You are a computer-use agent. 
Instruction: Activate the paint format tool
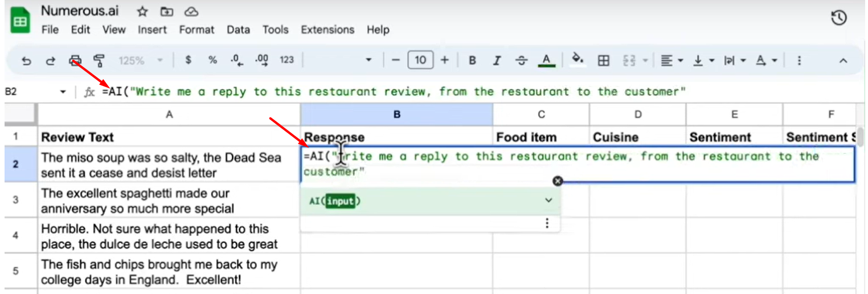(x=99, y=60)
